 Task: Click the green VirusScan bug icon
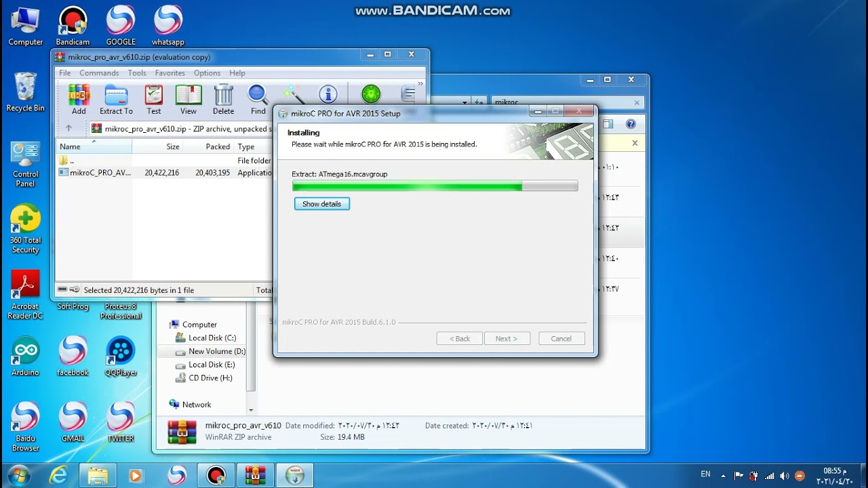(371, 94)
